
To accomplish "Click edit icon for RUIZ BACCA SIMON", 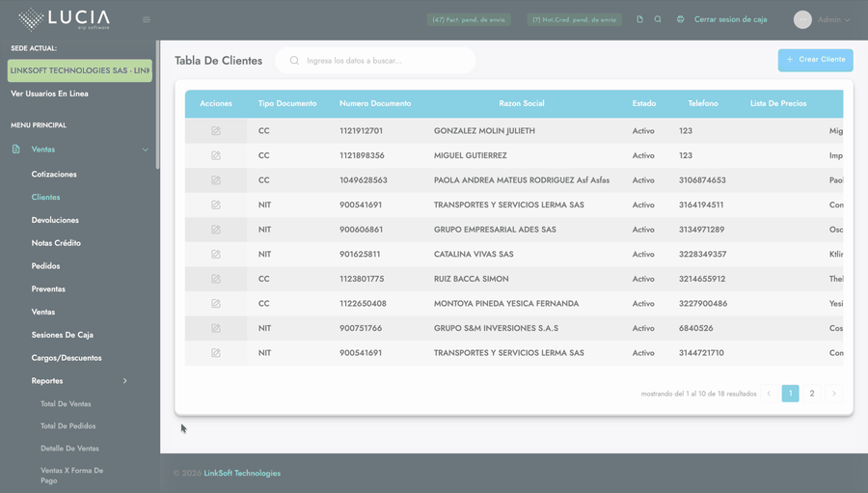I will (x=215, y=280).
